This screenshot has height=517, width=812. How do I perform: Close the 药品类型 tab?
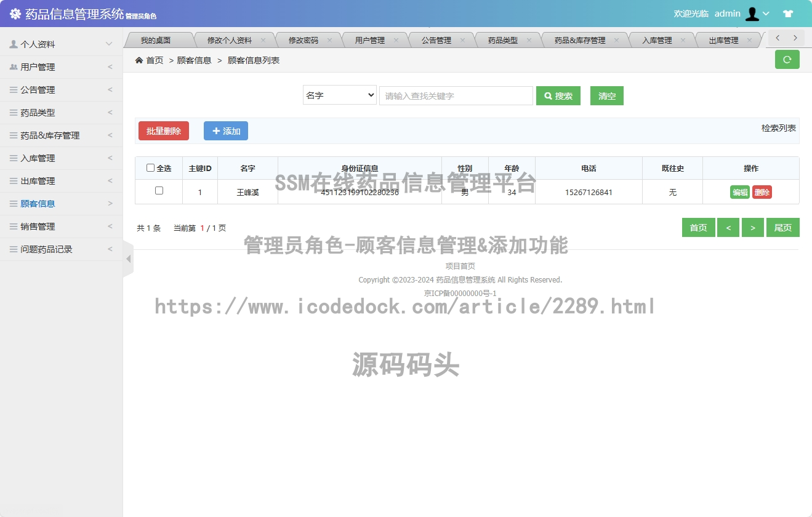[529, 40]
